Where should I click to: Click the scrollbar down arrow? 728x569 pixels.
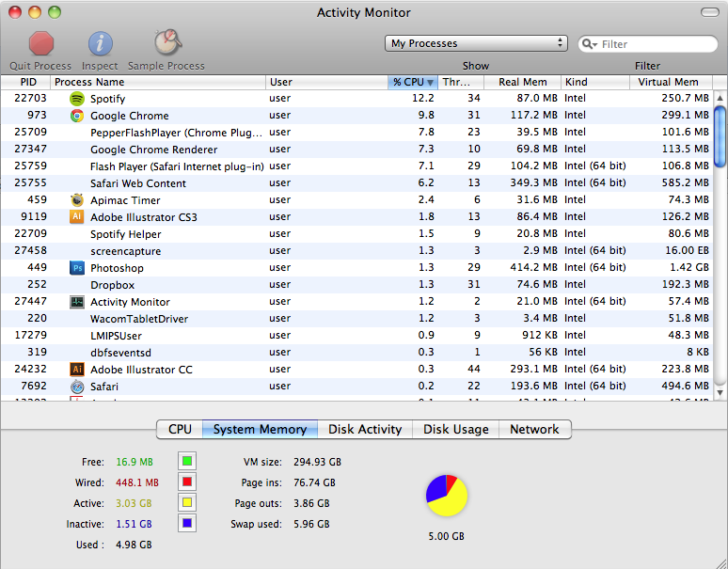tap(720, 392)
